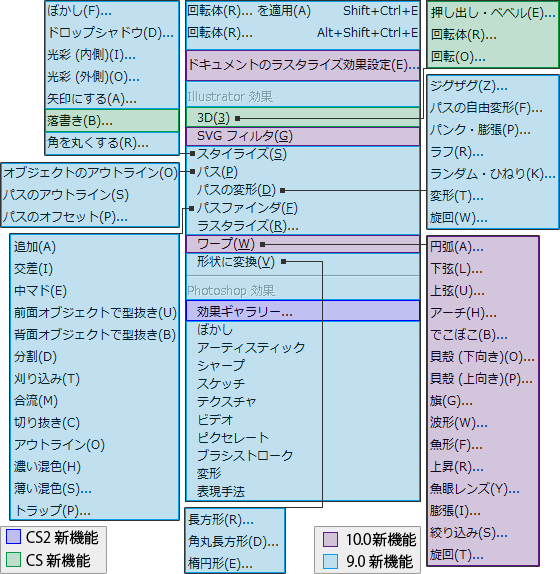This screenshot has height=574, width=560.
Task: Open the 3D(3) submenu
Action: pos(303,118)
